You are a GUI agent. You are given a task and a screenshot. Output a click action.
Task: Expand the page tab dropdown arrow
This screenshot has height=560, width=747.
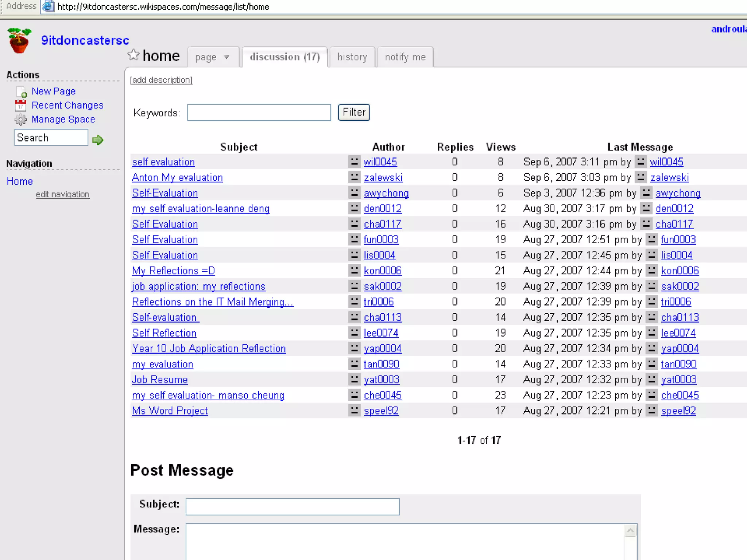point(227,57)
